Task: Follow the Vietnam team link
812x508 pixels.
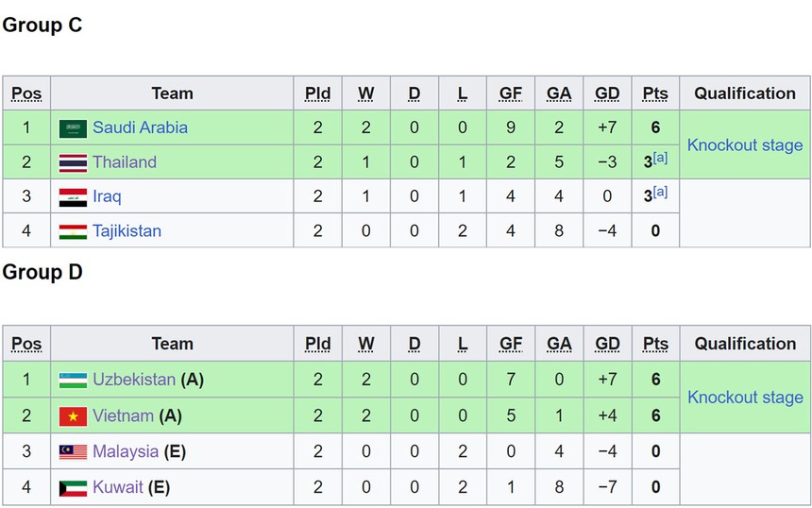Action: pyautogui.click(x=123, y=415)
